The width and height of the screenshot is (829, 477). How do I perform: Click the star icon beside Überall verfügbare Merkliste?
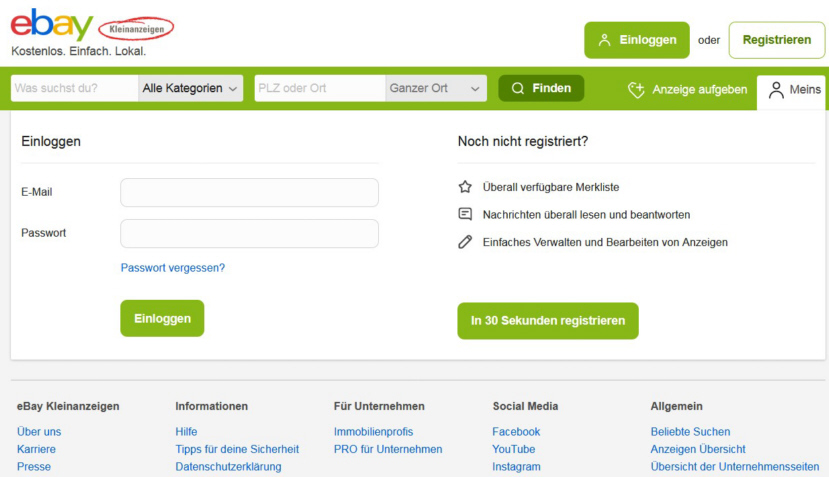click(x=465, y=187)
